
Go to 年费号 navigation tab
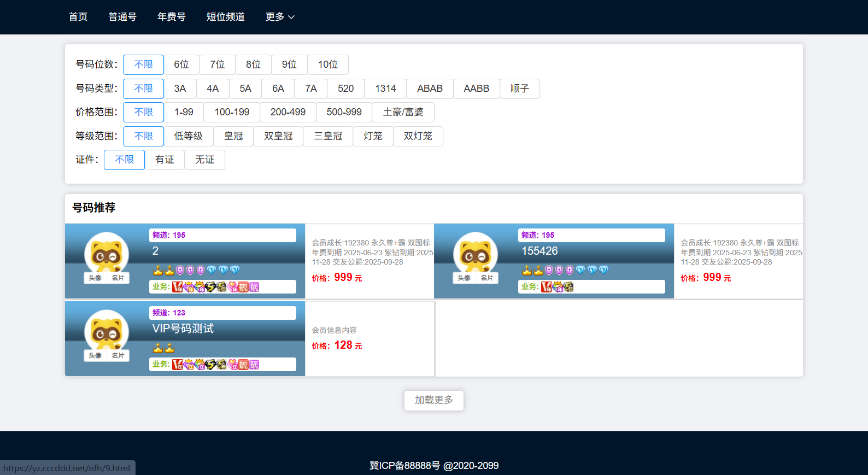click(171, 17)
